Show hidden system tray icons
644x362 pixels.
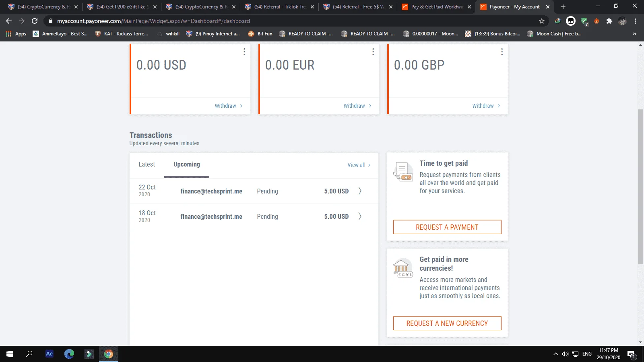tap(555, 354)
